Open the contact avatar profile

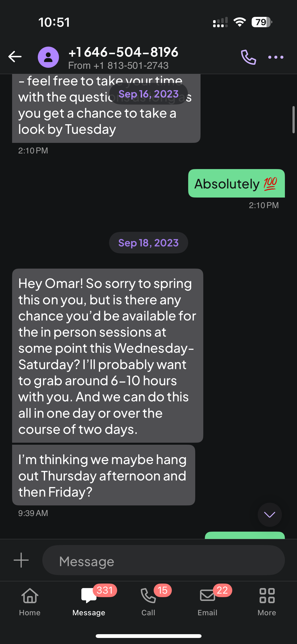(48, 57)
